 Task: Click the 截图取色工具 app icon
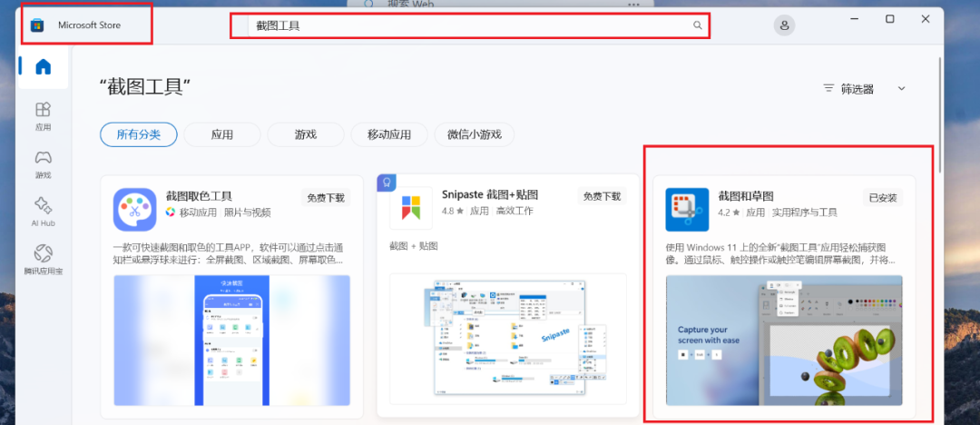(x=134, y=210)
